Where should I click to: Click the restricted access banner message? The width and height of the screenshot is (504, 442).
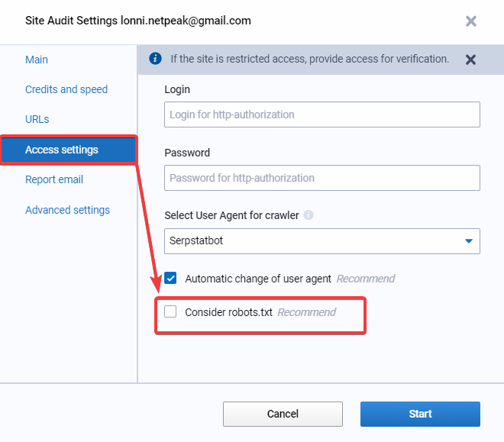pyautogui.click(x=309, y=59)
